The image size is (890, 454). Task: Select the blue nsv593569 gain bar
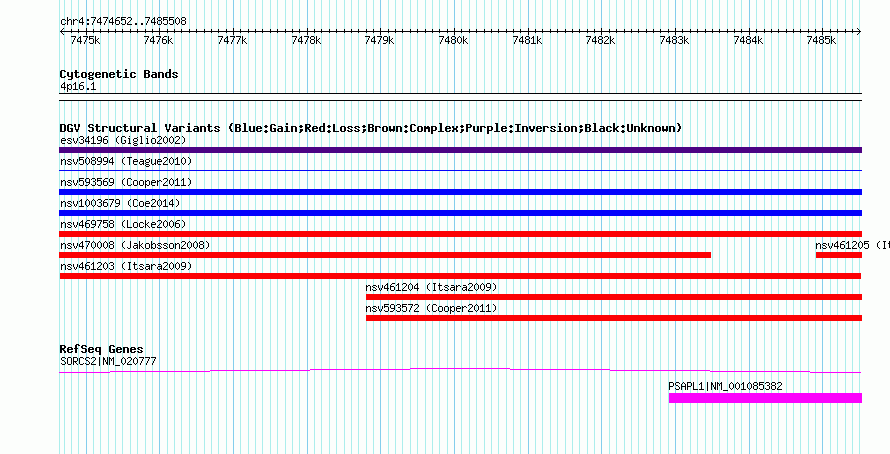click(460, 192)
